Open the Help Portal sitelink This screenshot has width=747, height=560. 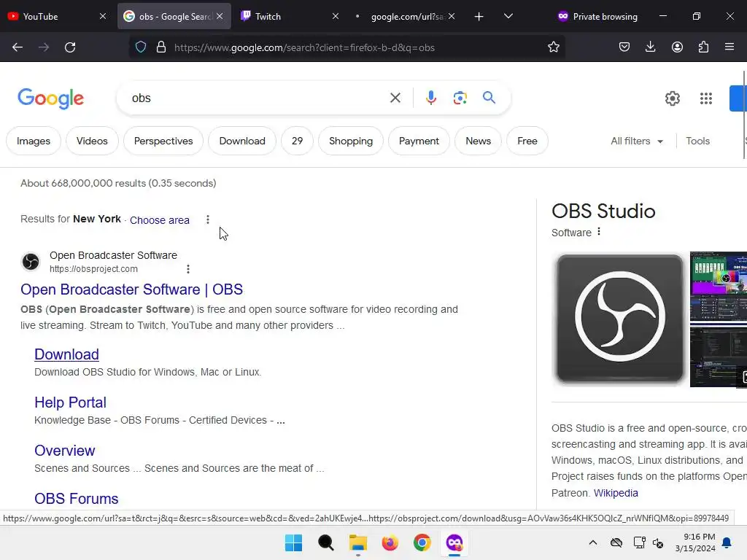point(70,402)
